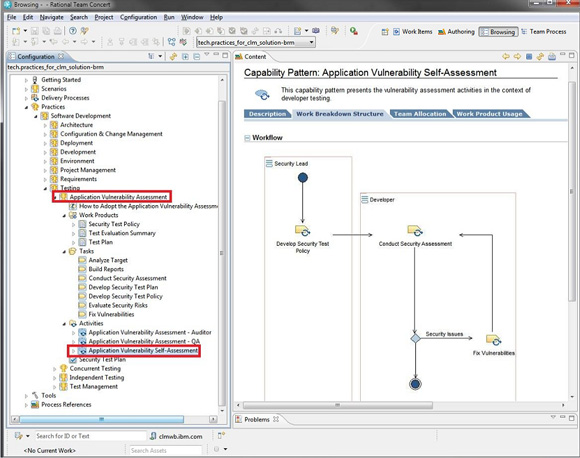Switch to the Description tab
The height and width of the screenshot is (458, 580).
pos(267,114)
